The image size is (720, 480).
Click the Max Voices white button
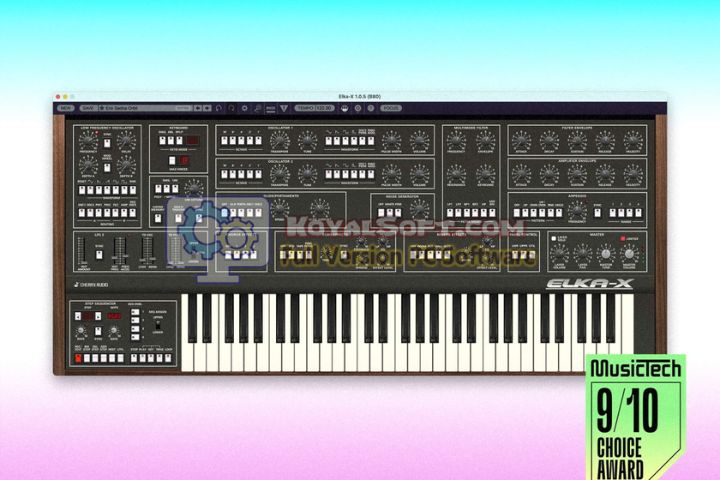tap(172, 161)
